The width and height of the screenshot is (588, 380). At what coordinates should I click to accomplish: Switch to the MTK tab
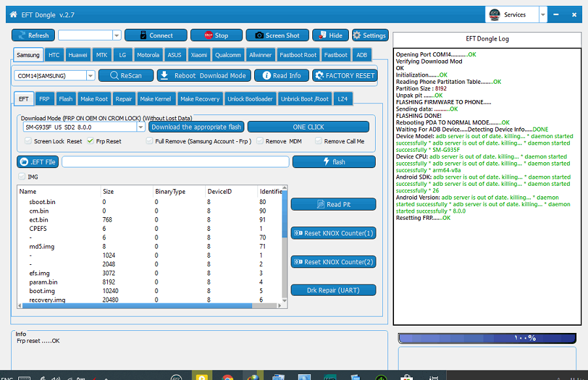pos(102,55)
